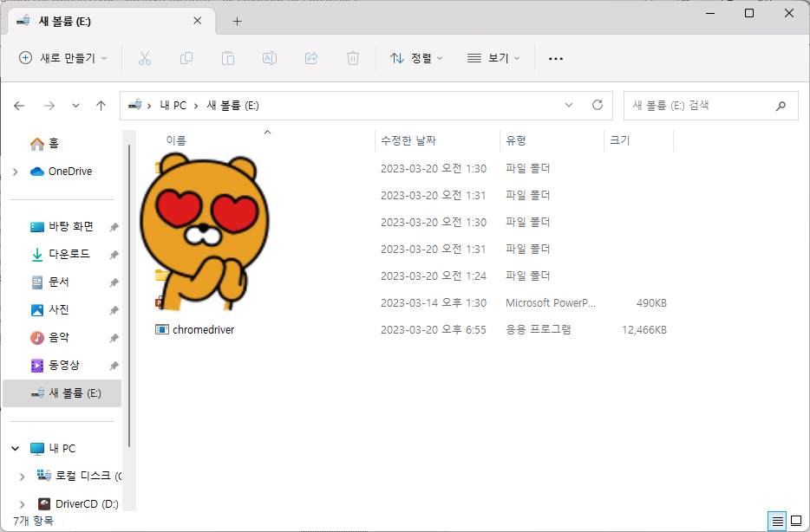Click chevron after 내 PC in breadcrumb

(x=196, y=106)
